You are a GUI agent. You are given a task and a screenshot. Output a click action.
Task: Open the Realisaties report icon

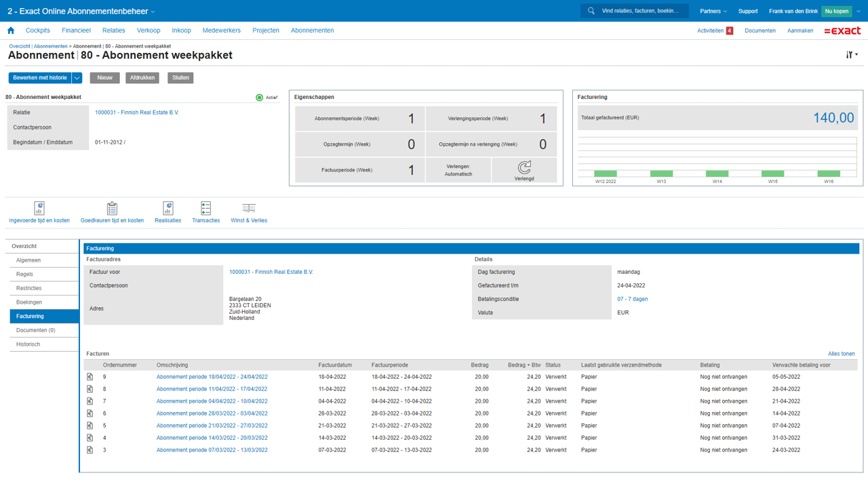pos(167,209)
